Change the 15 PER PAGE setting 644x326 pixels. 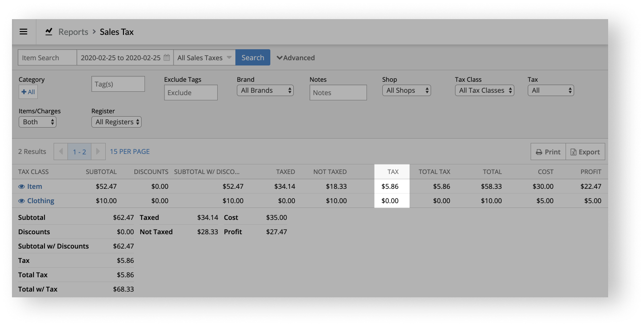130,152
